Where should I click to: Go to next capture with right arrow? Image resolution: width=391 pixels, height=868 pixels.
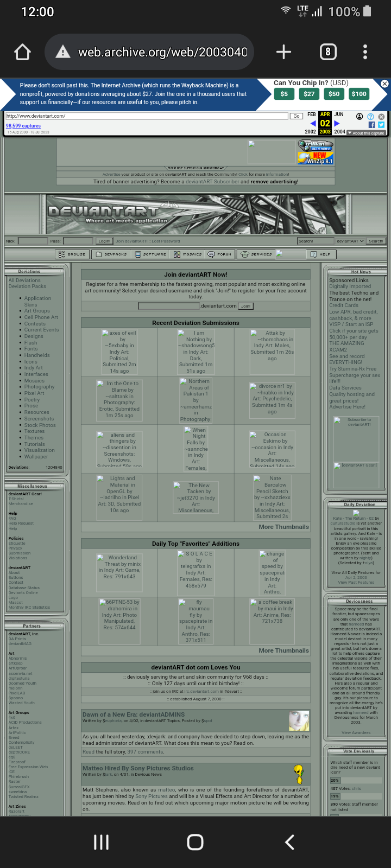click(x=337, y=124)
